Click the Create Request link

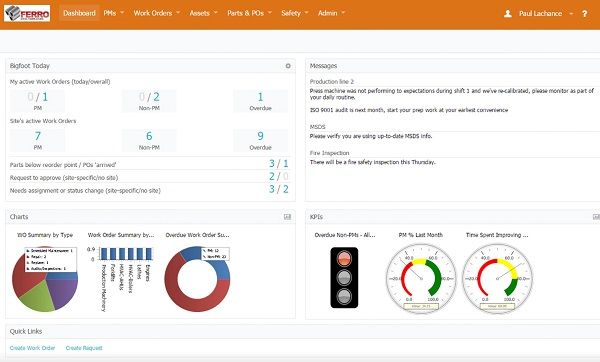84,348
